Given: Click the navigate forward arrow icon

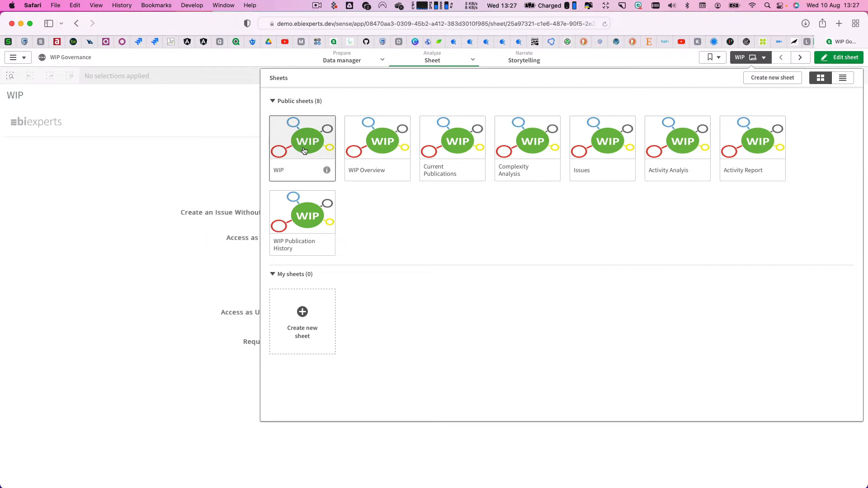Looking at the screenshot, I should click(800, 57).
